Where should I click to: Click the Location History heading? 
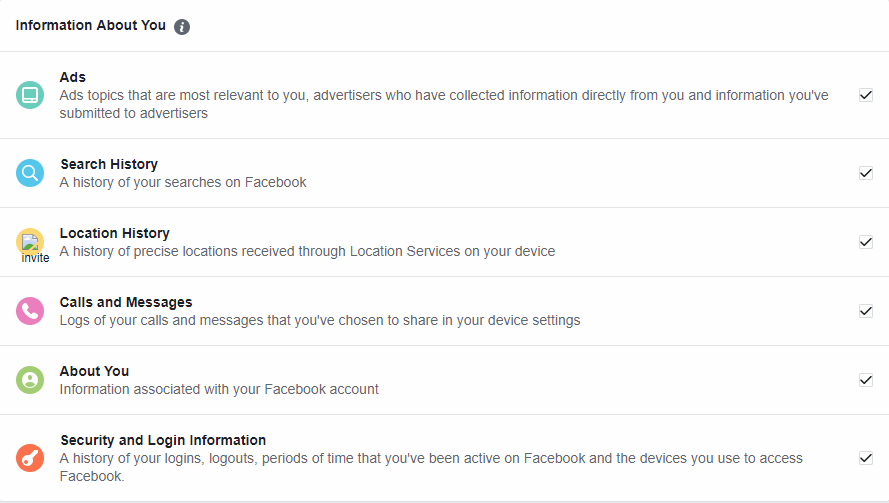(114, 233)
